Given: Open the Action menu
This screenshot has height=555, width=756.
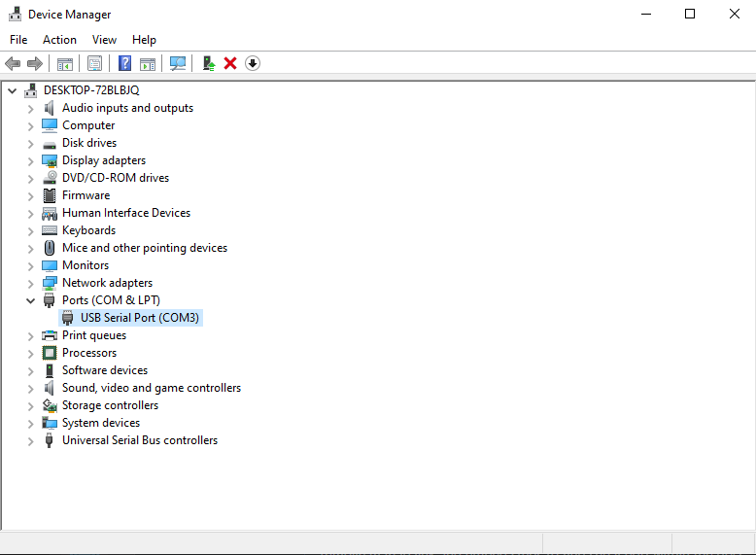Looking at the screenshot, I should pyautogui.click(x=59, y=40).
